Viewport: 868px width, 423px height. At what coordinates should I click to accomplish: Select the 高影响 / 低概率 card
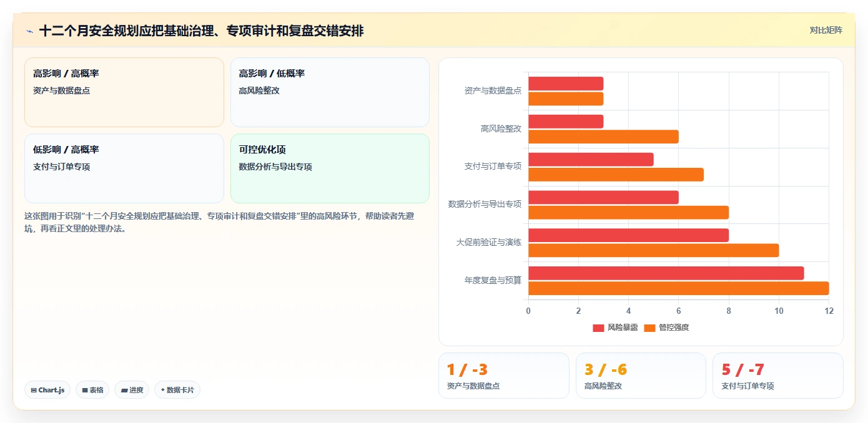point(330,92)
